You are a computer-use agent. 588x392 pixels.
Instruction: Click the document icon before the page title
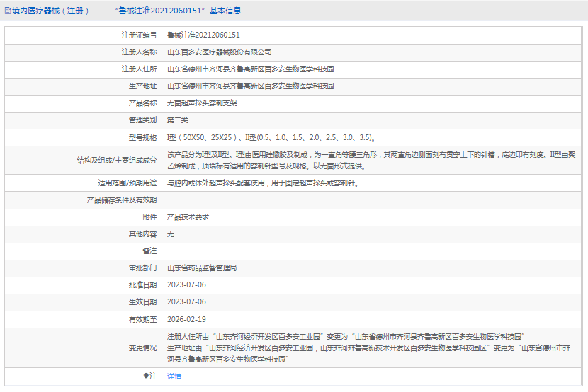8,11
